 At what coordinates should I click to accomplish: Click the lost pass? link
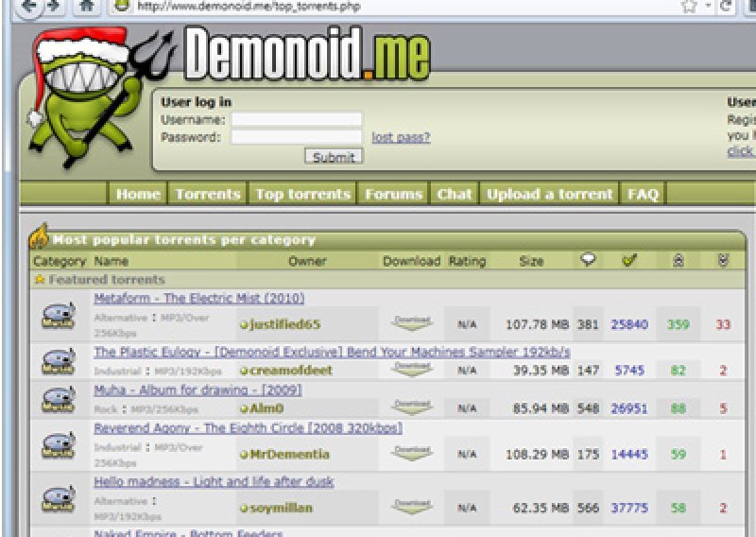(401, 137)
